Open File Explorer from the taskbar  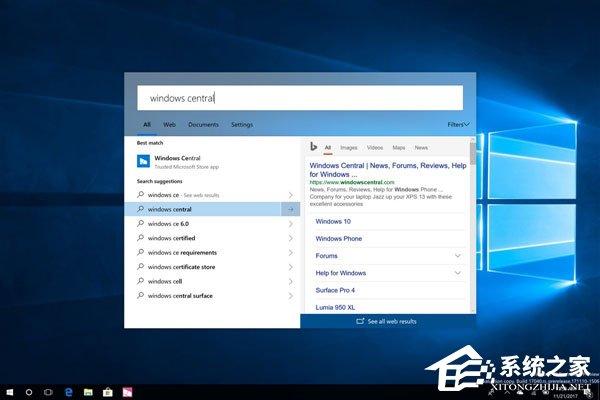click(x=88, y=392)
